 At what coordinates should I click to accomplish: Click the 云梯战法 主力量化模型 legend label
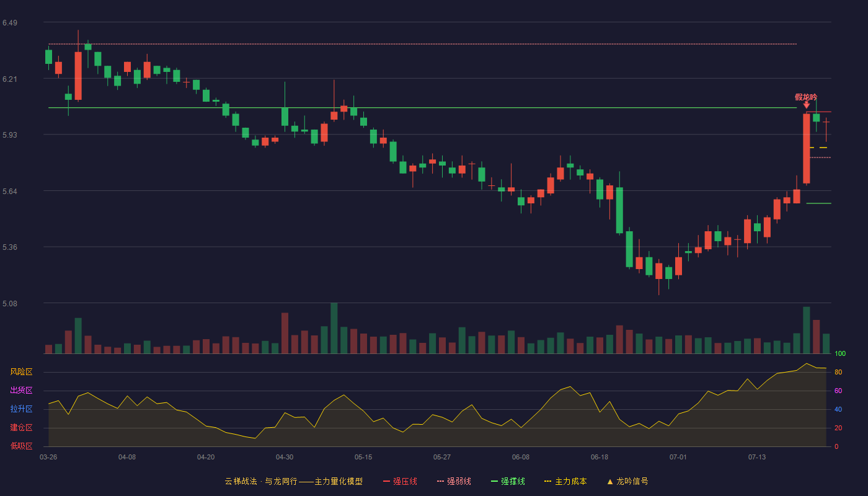(x=293, y=481)
